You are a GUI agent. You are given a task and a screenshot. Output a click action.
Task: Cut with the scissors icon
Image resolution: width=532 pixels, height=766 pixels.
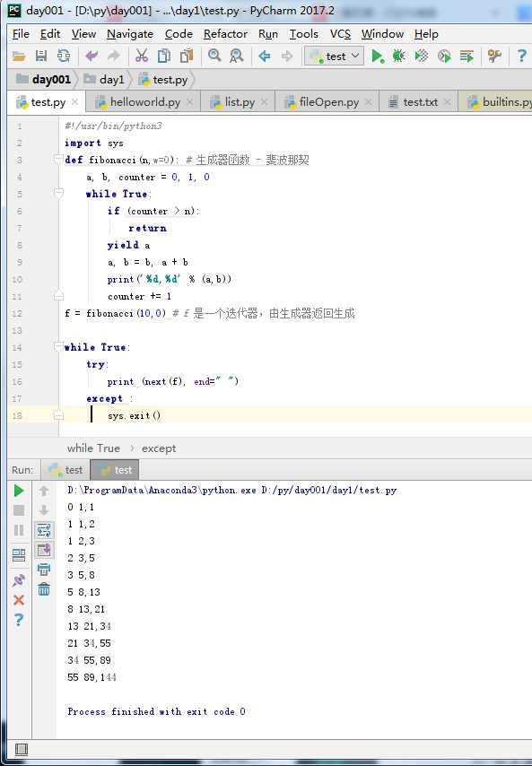coord(141,57)
